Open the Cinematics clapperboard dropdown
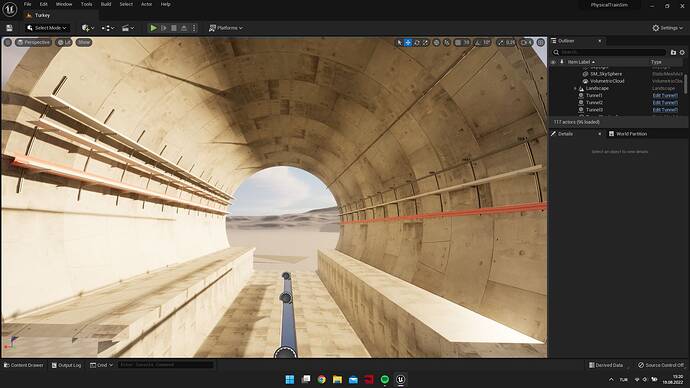The image size is (690, 388). (x=128, y=28)
